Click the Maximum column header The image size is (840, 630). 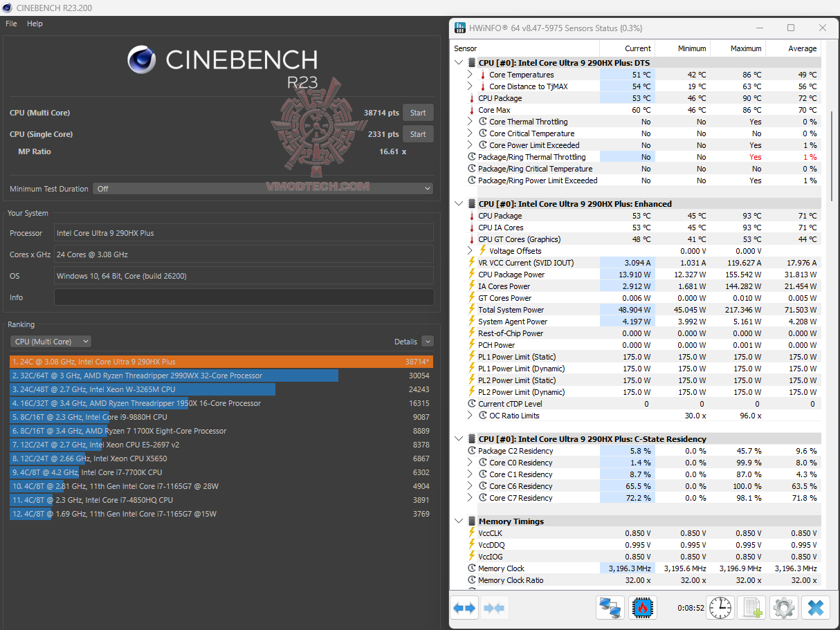[738, 48]
